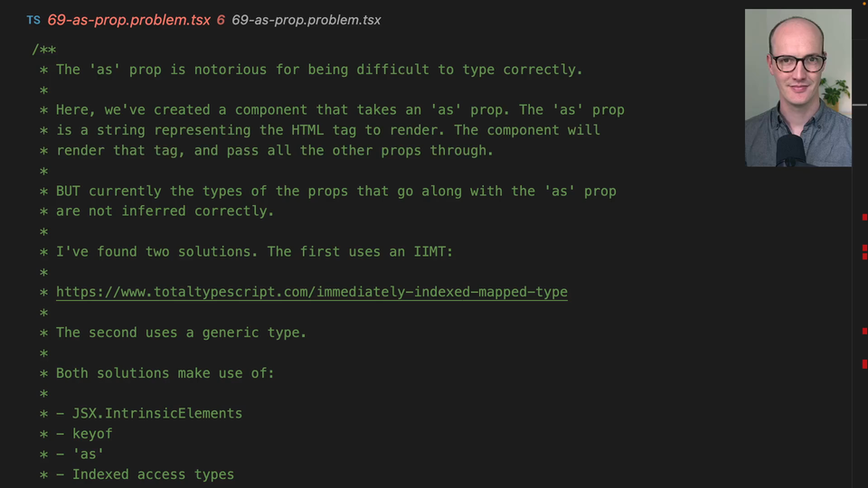Open the totaltypescript.com immediately-indexed-mapped-type link
The image size is (868, 488).
311,292
